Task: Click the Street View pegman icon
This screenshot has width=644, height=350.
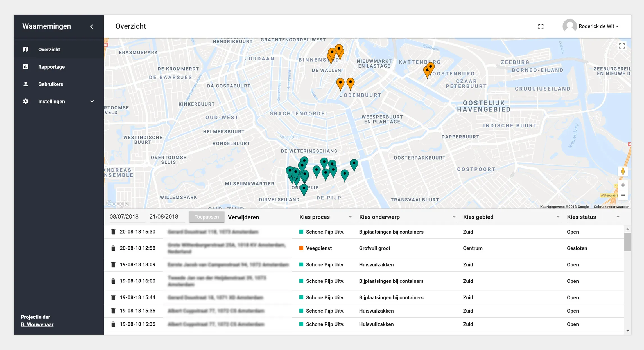Action: (623, 171)
